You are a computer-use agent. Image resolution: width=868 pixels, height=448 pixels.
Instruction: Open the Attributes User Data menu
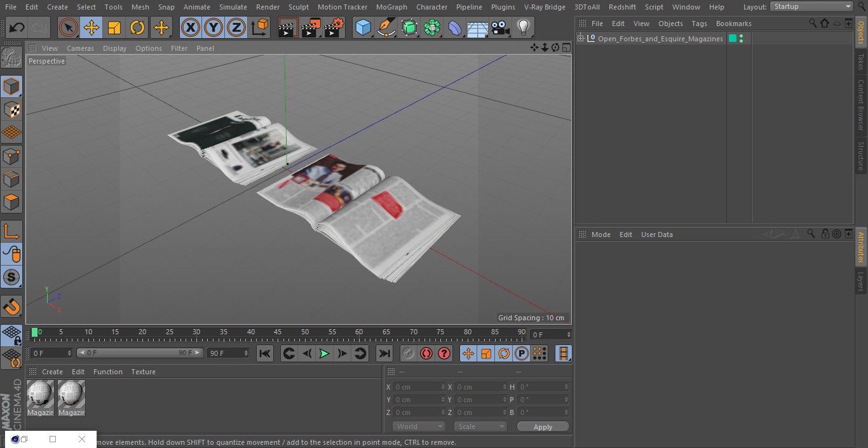coord(656,234)
